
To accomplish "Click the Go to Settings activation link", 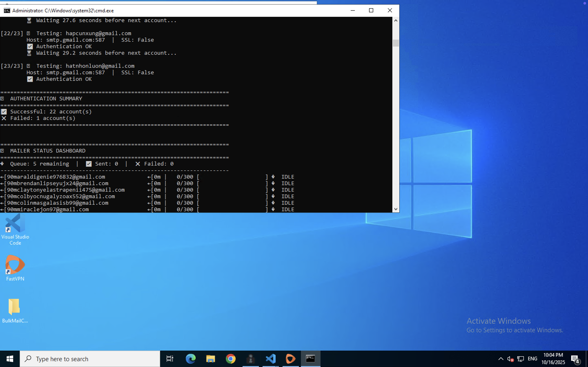I will 514,330.
